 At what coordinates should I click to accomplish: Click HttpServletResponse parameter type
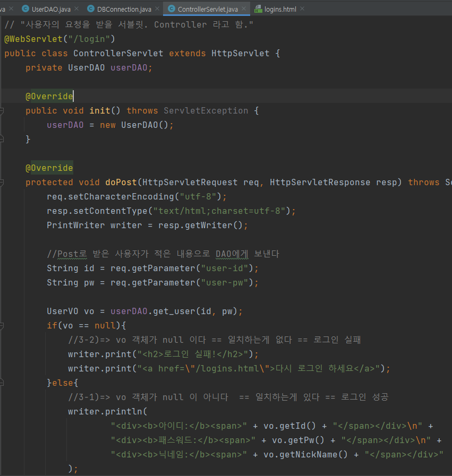(x=320, y=182)
